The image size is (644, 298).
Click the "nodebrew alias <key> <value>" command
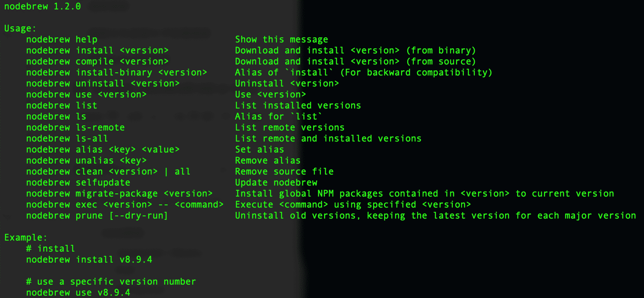coord(103,150)
